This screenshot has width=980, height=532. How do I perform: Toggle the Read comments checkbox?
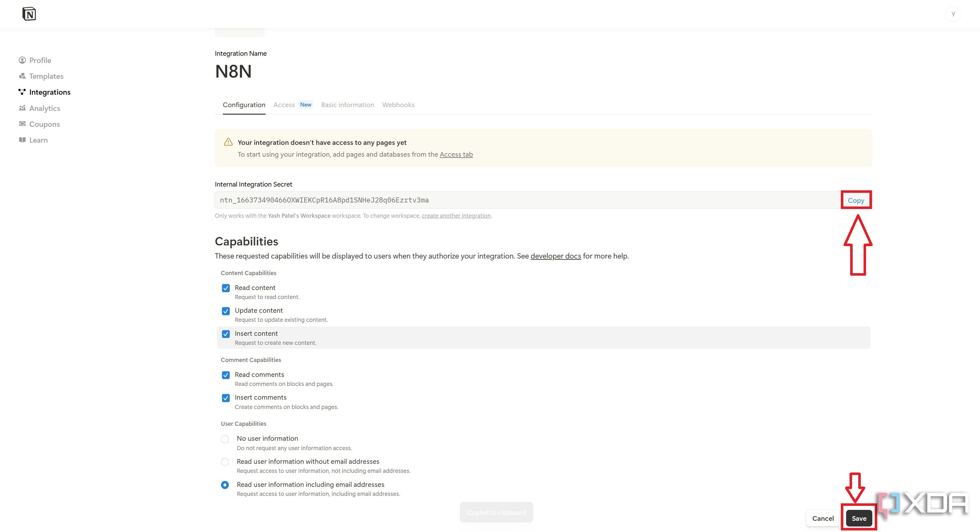click(x=226, y=375)
